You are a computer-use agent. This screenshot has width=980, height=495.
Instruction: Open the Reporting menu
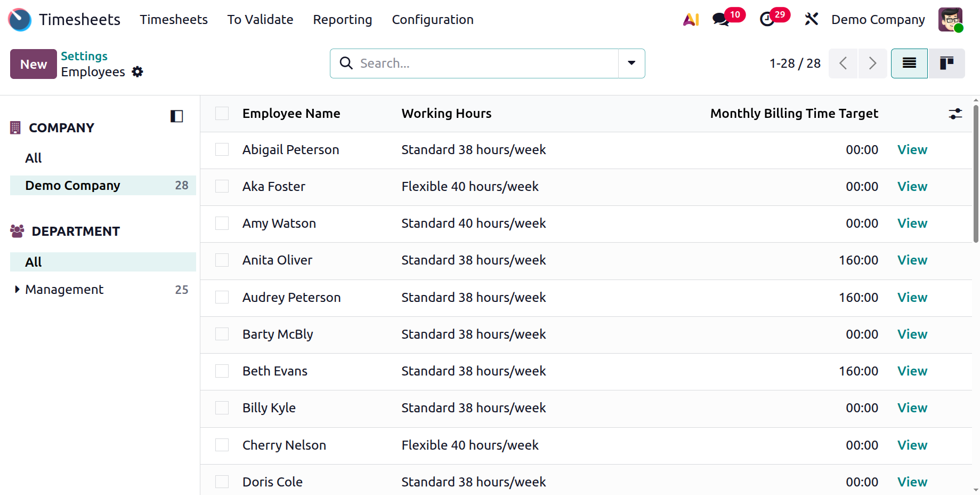pyautogui.click(x=342, y=20)
